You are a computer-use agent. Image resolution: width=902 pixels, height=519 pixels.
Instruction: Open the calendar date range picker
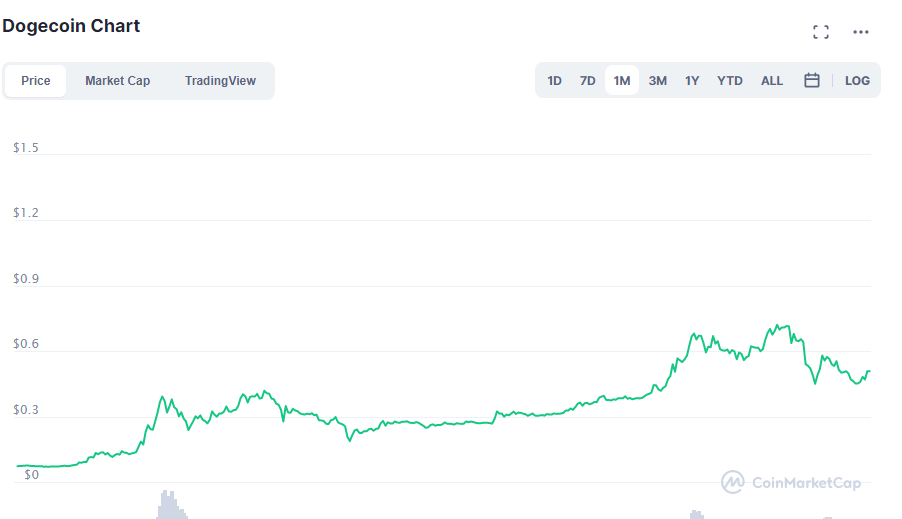[812, 81]
